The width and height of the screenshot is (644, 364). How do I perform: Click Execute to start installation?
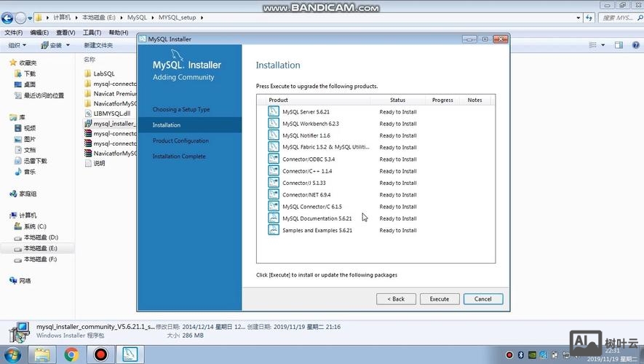[440, 299]
